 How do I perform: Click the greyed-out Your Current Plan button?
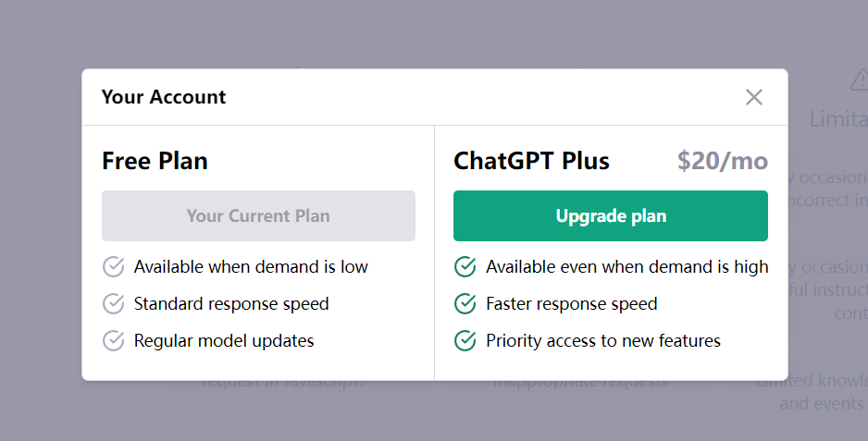point(258,216)
